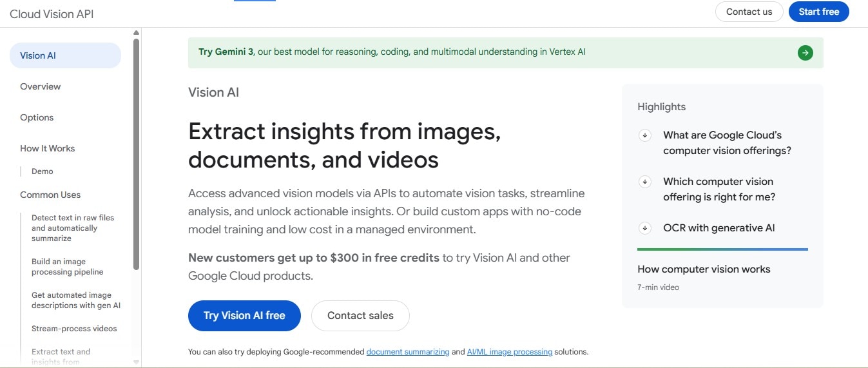This screenshot has height=368, width=868.
Task: Click down-arrow icon beside OCR with generative AI
Action: [x=644, y=228]
